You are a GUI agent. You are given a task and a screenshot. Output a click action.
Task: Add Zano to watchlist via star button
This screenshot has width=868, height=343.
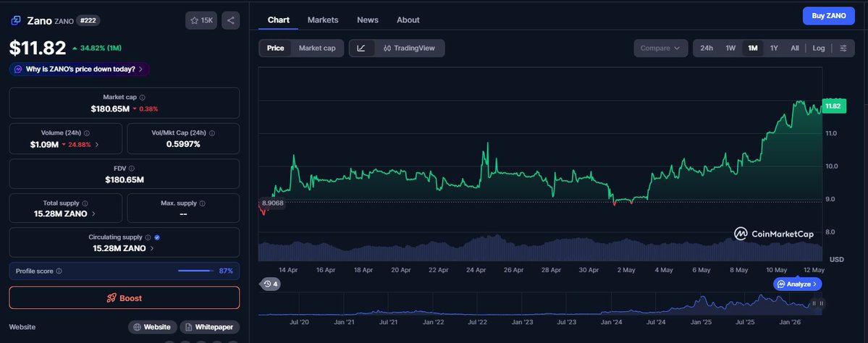[201, 20]
